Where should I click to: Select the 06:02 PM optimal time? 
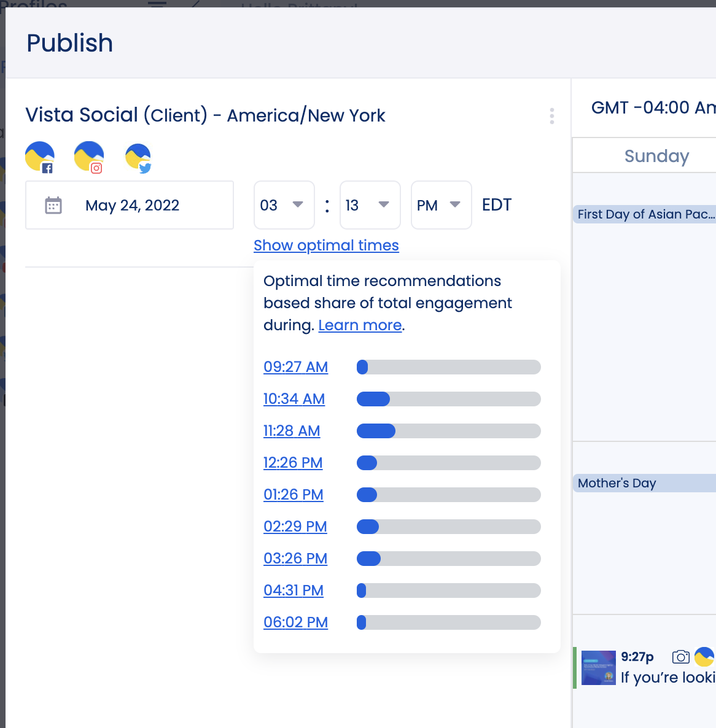click(295, 622)
